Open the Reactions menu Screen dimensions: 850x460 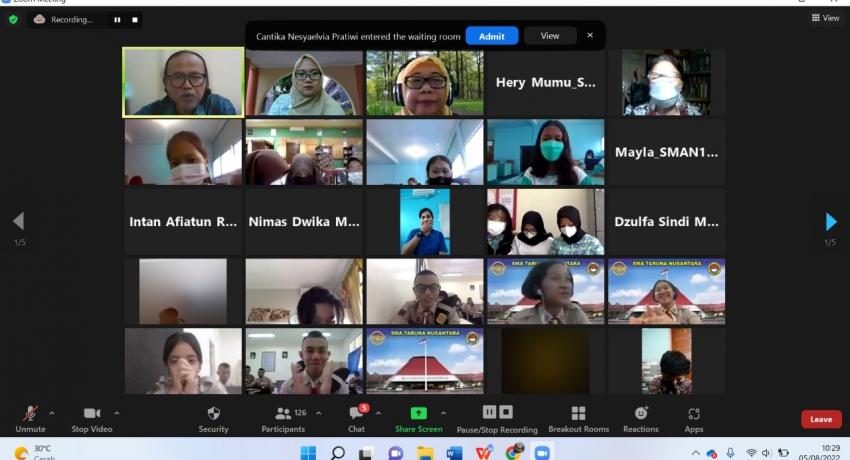(641, 419)
